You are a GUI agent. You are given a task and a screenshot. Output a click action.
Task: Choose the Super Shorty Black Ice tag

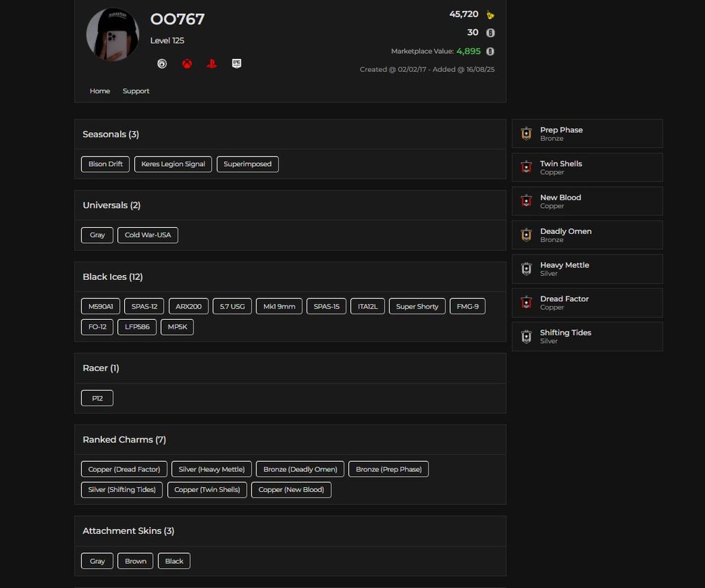click(417, 307)
